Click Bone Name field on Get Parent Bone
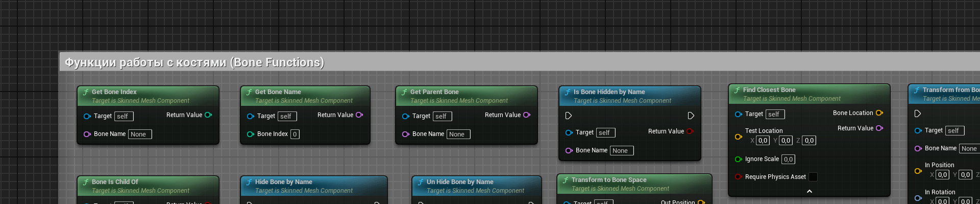 (x=458, y=134)
